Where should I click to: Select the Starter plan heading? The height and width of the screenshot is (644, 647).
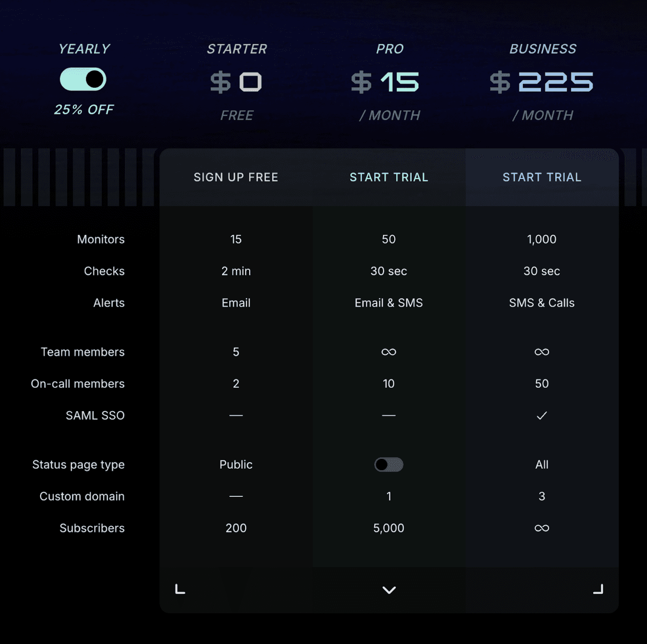[237, 49]
